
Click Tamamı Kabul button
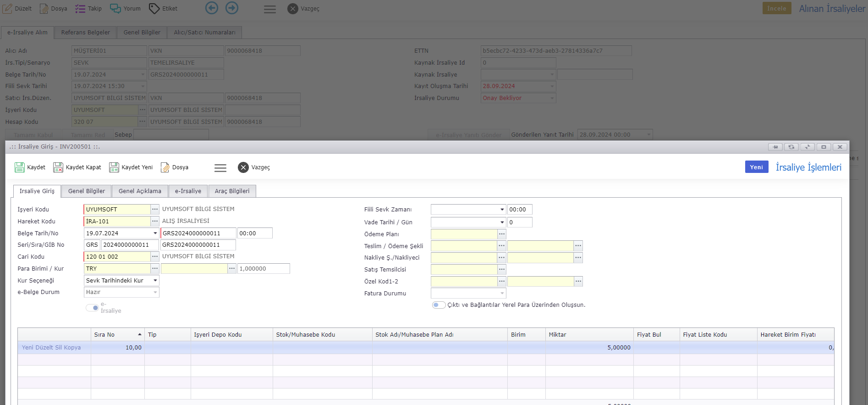coord(33,135)
